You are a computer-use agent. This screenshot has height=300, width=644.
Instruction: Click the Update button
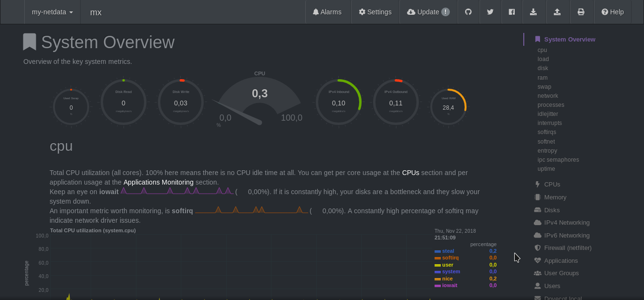[428, 12]
